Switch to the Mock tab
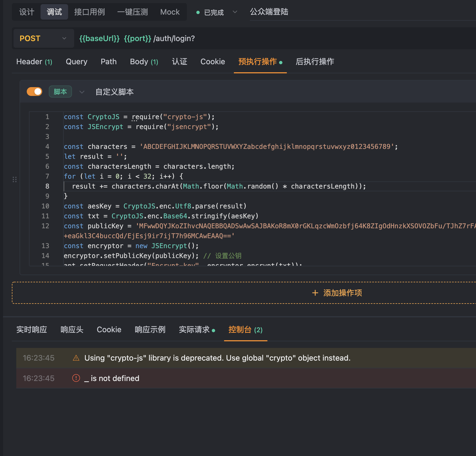 170,12
